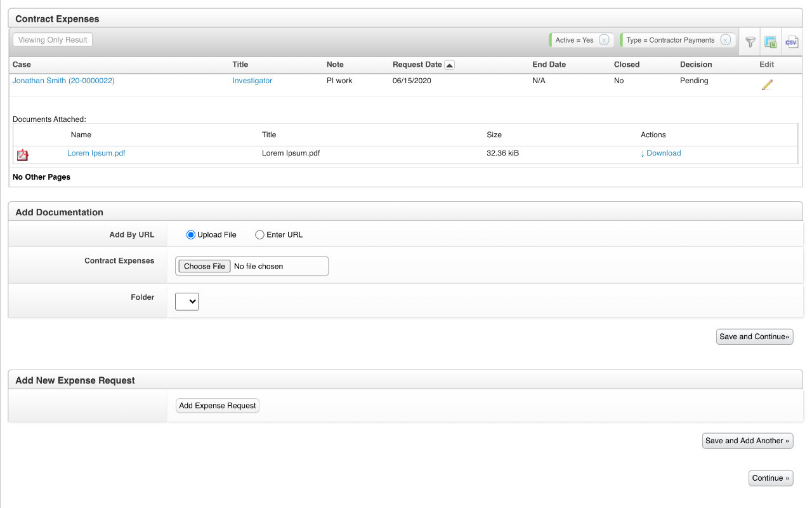Screen dimensions: 812x508
Task: Select the Enter URL radio button
Action: (259, 235)
